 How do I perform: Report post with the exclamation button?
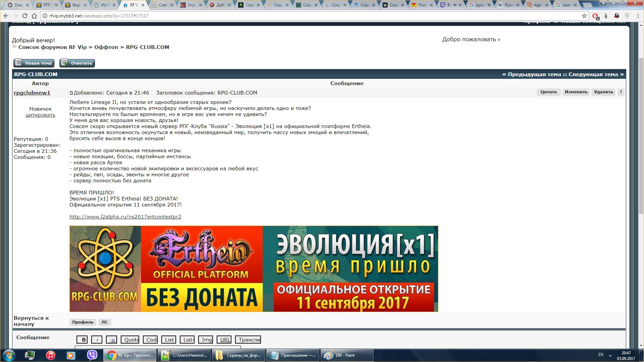click(x=621, y=92)
